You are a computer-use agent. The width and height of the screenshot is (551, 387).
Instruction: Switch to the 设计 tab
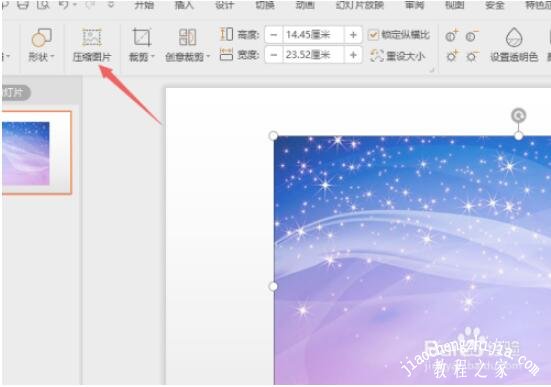224,5
